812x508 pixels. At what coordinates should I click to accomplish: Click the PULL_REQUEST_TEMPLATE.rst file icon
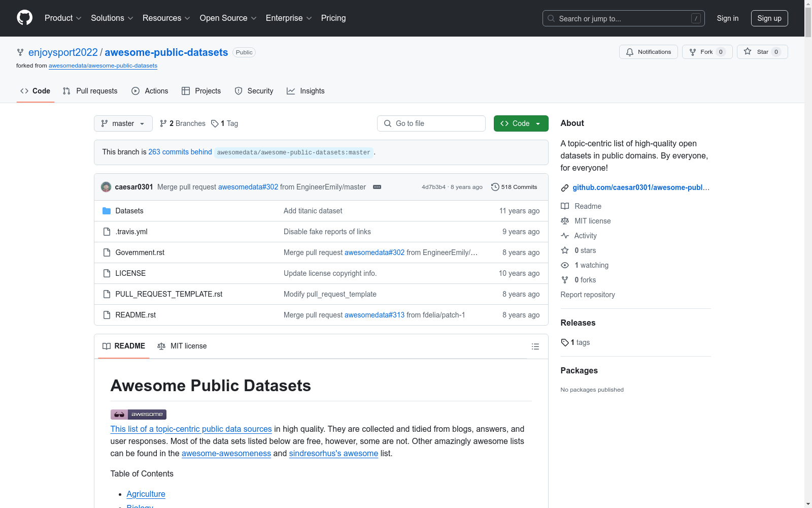tap(107, 294)
